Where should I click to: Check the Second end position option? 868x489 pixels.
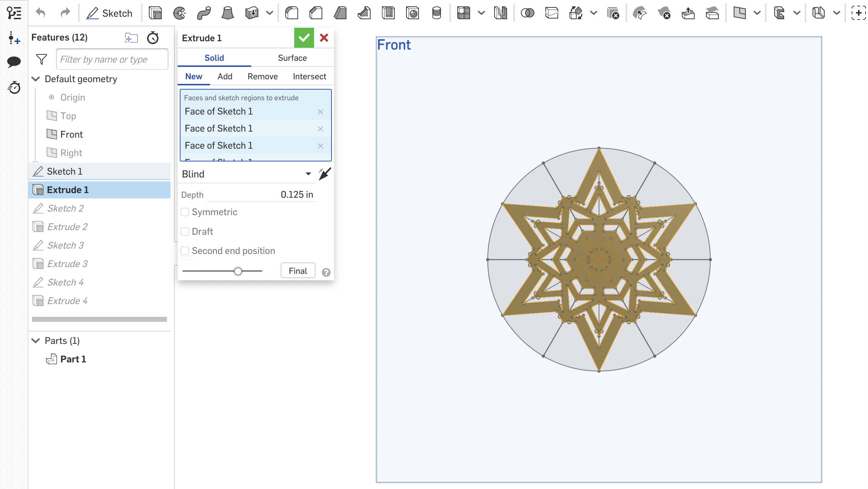[185, 251]
